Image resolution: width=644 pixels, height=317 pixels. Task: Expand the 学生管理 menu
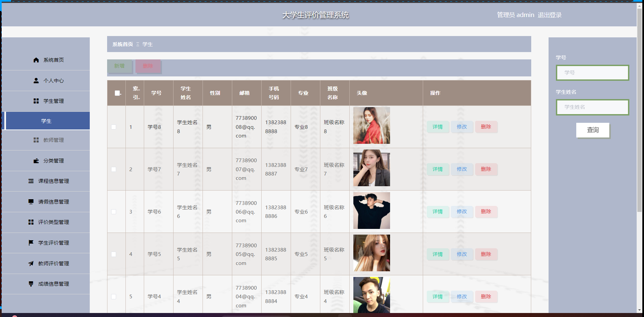click(x=46, y=101)
